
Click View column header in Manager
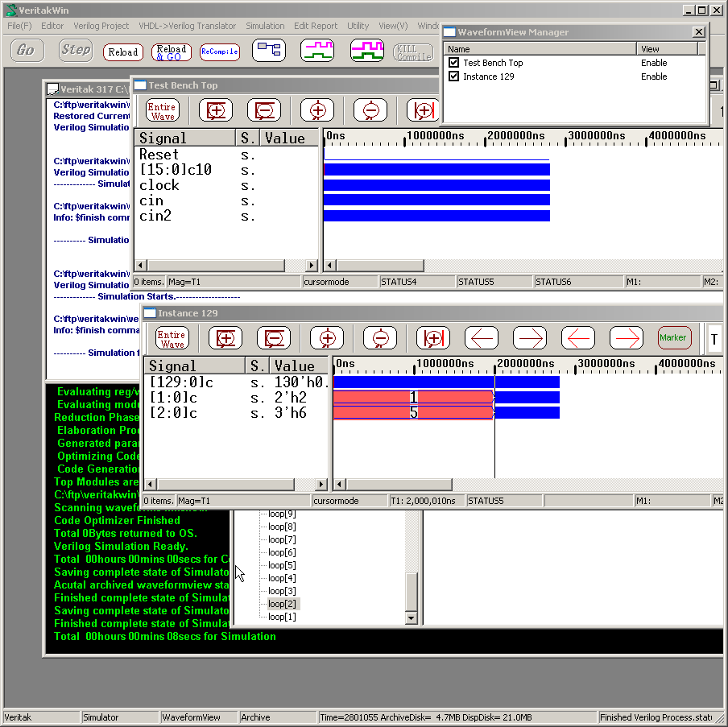pos(667,49)
